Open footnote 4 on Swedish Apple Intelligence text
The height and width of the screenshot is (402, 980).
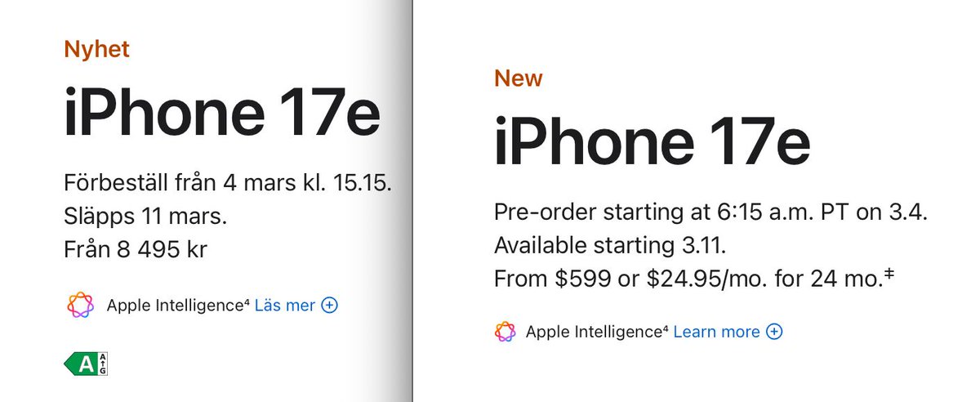click(x=247, y=301)
